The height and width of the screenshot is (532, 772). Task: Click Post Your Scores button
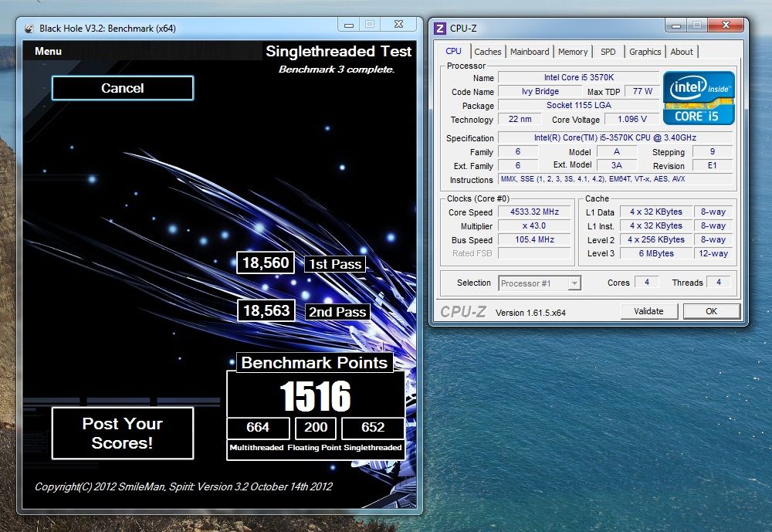coord(123,433)
